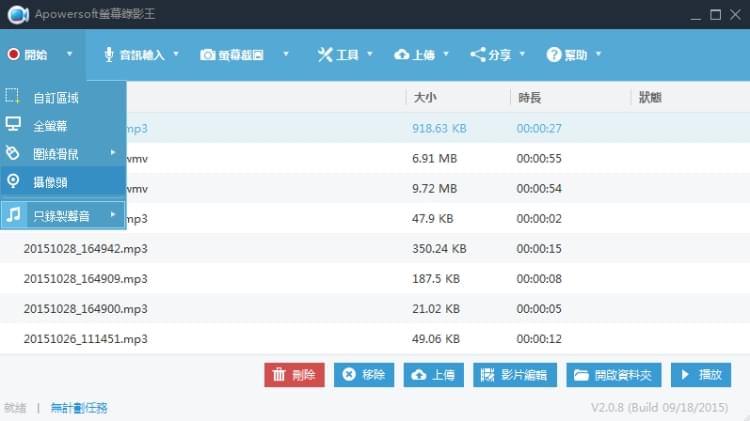
Task: Open 只錄製聲音 audio-only option
Action: click(x=60, y=215)
